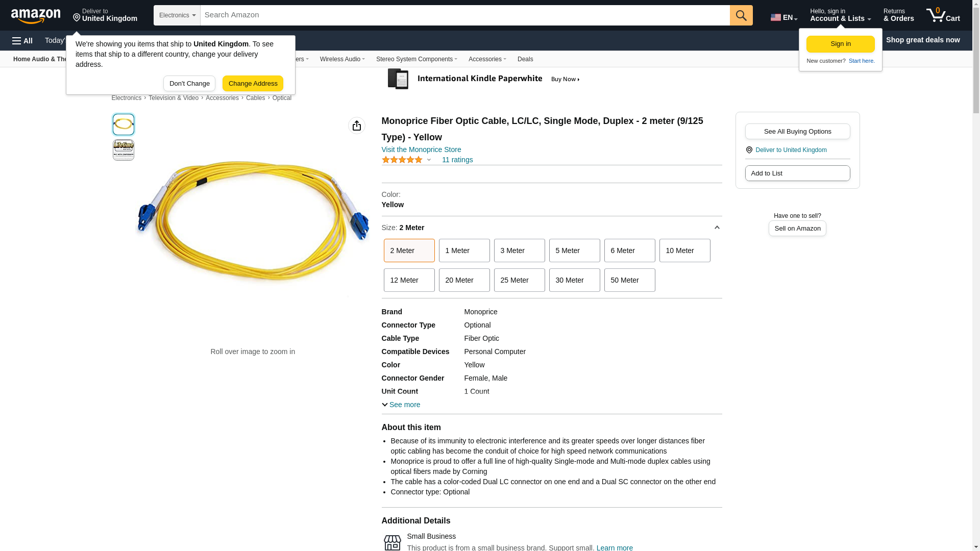Click the Change Address button
Viewport: 980px width, 551px height.
253,84
